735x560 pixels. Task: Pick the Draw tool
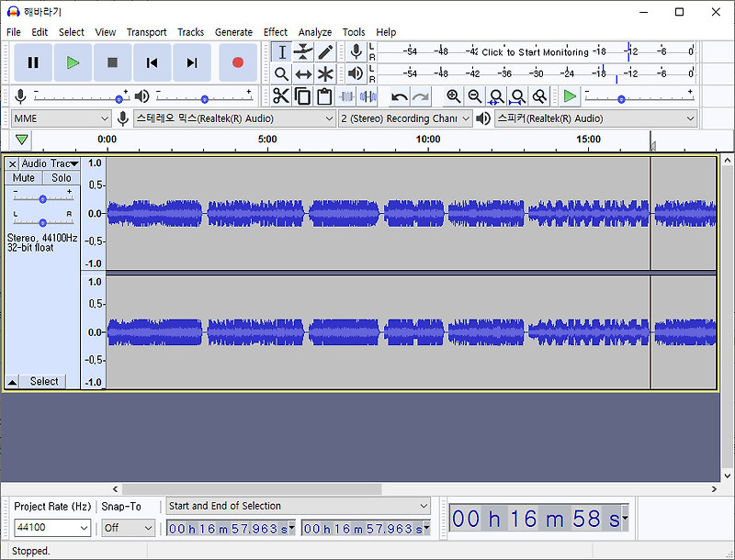323,52
